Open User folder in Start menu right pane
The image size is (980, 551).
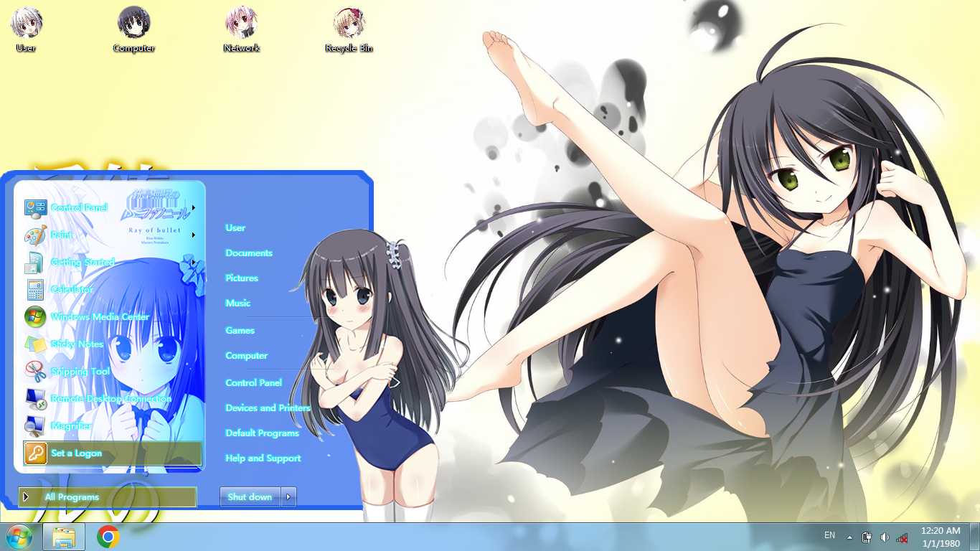(x=235, y=227)
